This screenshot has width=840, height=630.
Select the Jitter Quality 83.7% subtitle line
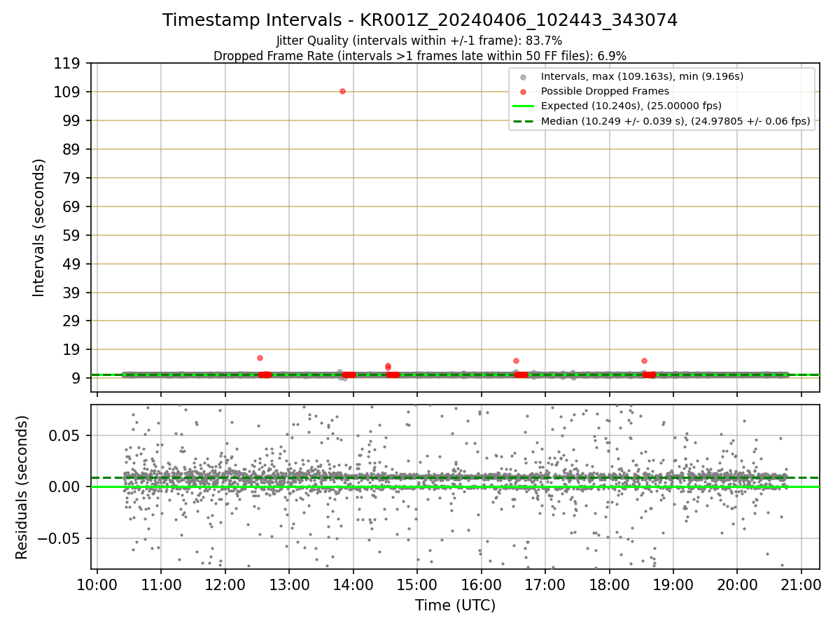(x=419, y=41)
